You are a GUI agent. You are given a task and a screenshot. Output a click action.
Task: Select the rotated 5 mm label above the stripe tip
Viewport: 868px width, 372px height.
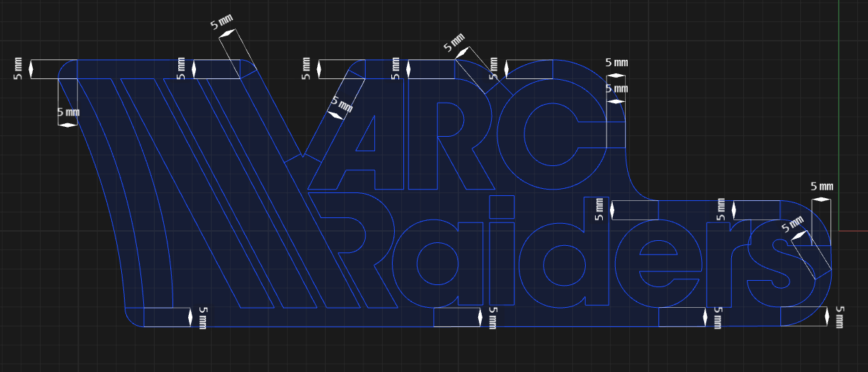[x=222, y=22]
